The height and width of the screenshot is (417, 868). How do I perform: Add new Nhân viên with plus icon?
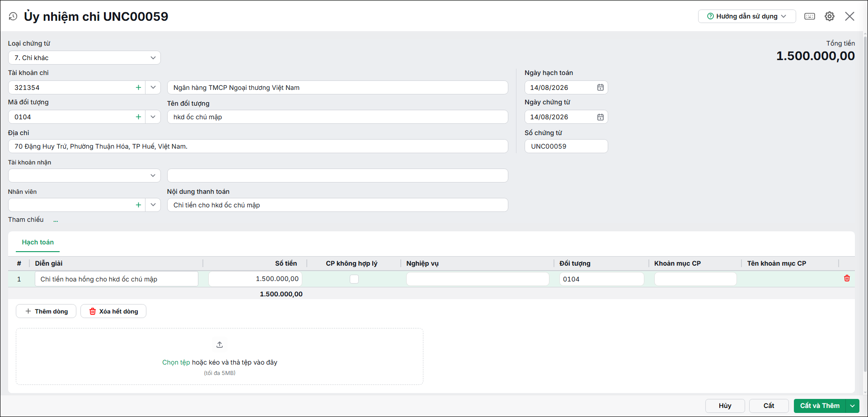click(138, 205)
